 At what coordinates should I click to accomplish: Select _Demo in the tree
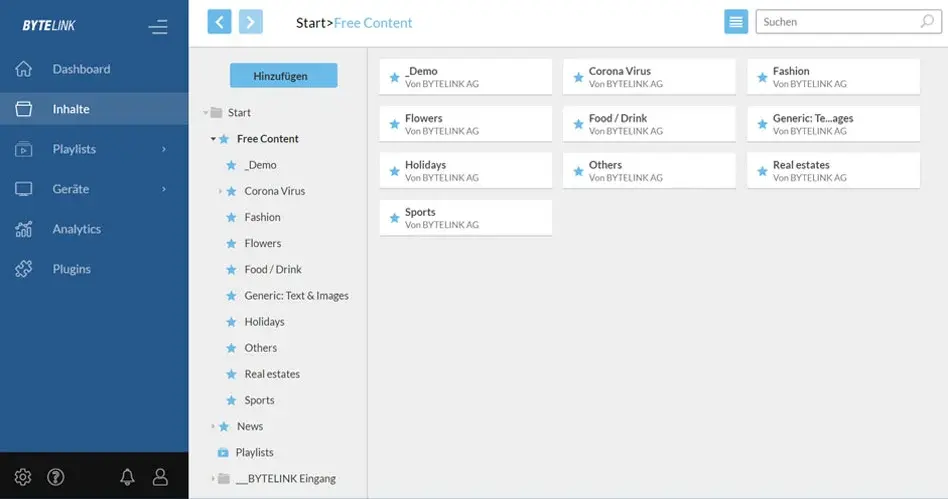point(261,165)
